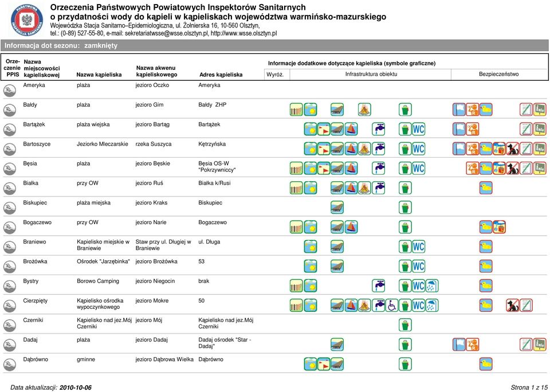The width and height of the screenshot is (550, 392).
Task: Click the lifeguard icon in the Bartążek row
Action: click(473, 129)
